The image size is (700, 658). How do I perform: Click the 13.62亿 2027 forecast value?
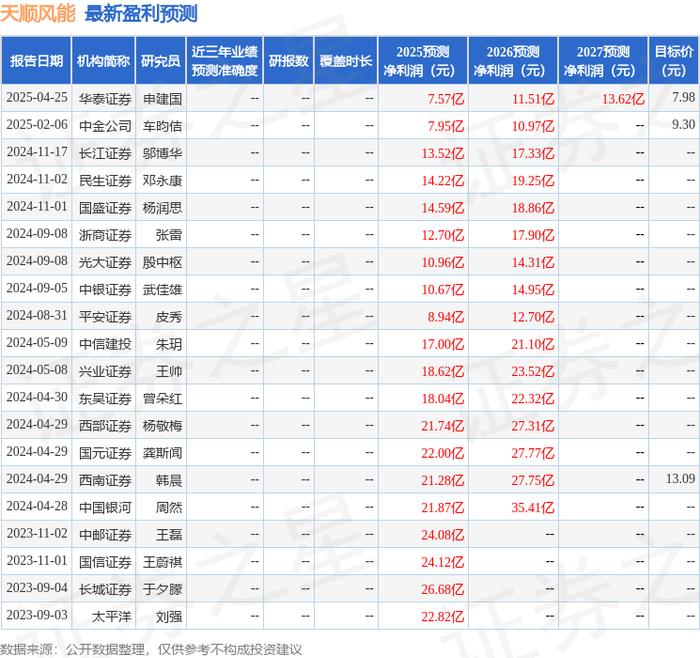pyautogui.click(x=623, y=99)
